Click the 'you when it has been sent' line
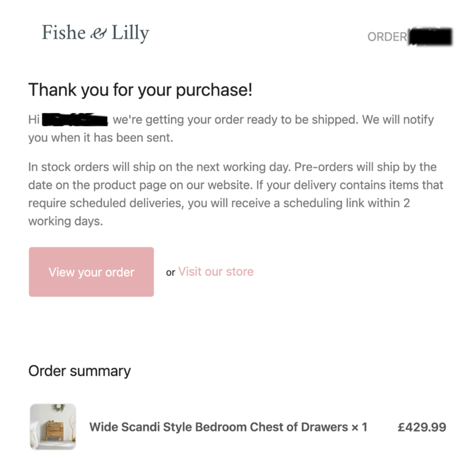The width and height of the screenshot is (476, 461). (x=101, y=138)
